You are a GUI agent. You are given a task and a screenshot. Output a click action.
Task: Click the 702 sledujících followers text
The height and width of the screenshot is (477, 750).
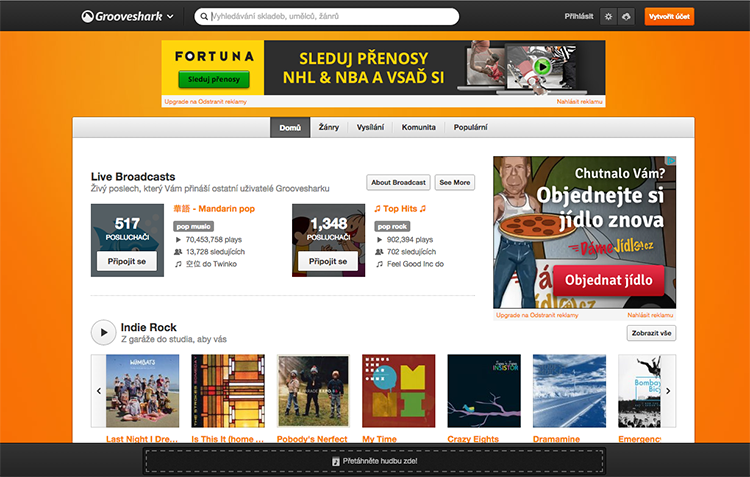tap(411, 252)
